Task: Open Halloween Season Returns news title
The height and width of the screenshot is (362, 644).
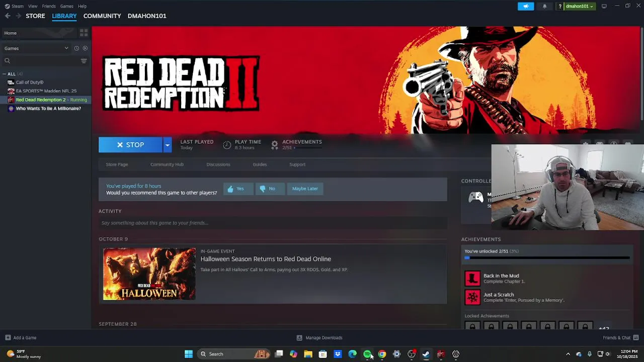Action: click(x=266, y=259)
